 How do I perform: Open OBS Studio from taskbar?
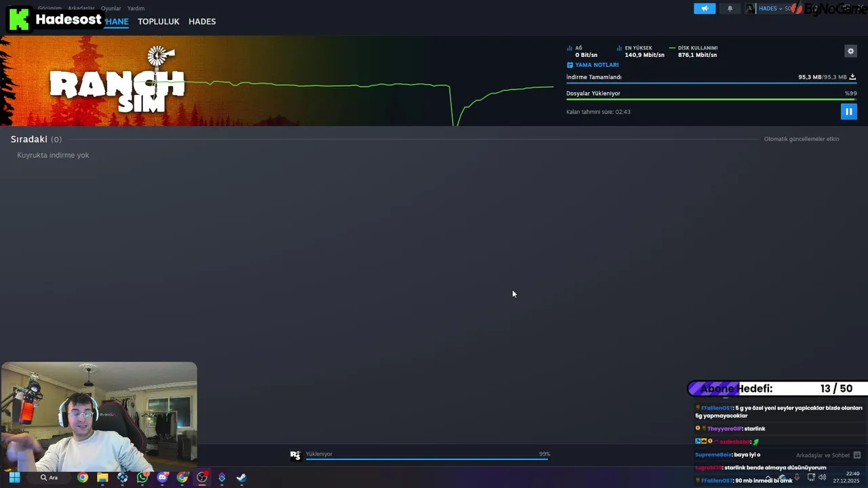(202, 478)
